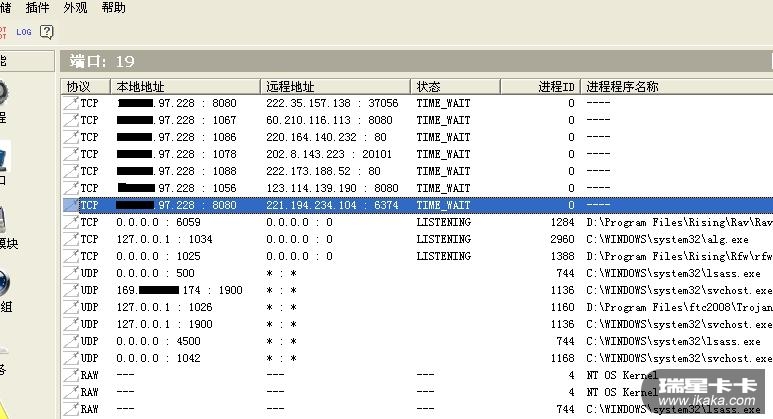Click the icon of the UDP 169 address port 1900 row
The width and height of the screenshot is (773, 419).
point(71,290)
